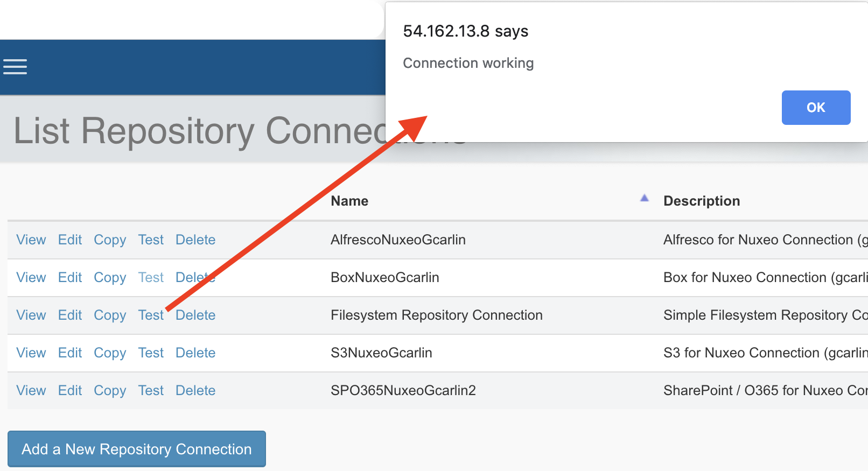Copy BoxNuxeoGcarlin connection

coord(110,278)
